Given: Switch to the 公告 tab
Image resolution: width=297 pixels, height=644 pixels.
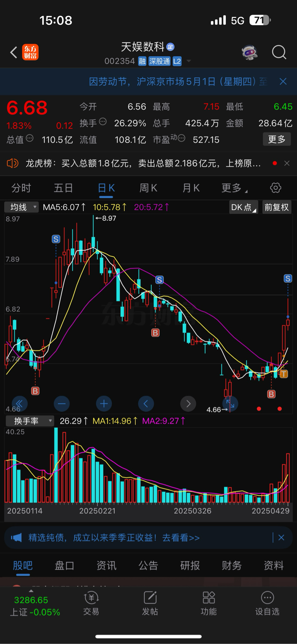Looking at the screenshot, I should [x=148, y=565].
